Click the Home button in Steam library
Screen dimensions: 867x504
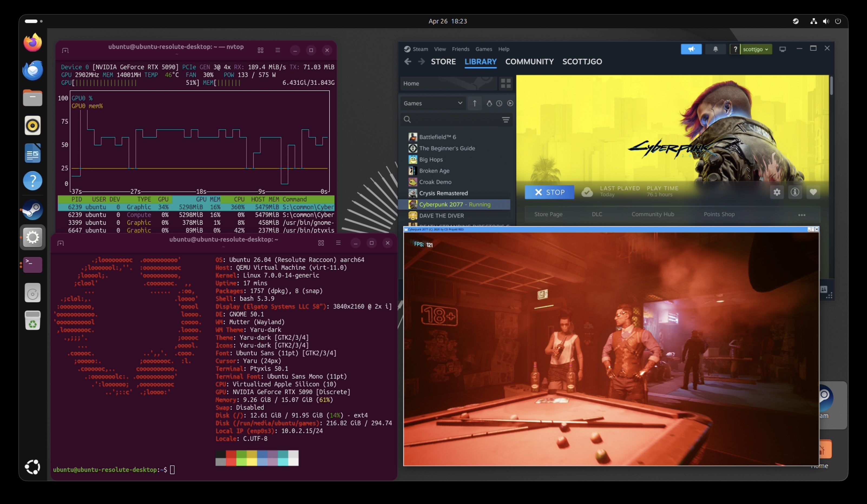tap(449, 83)
